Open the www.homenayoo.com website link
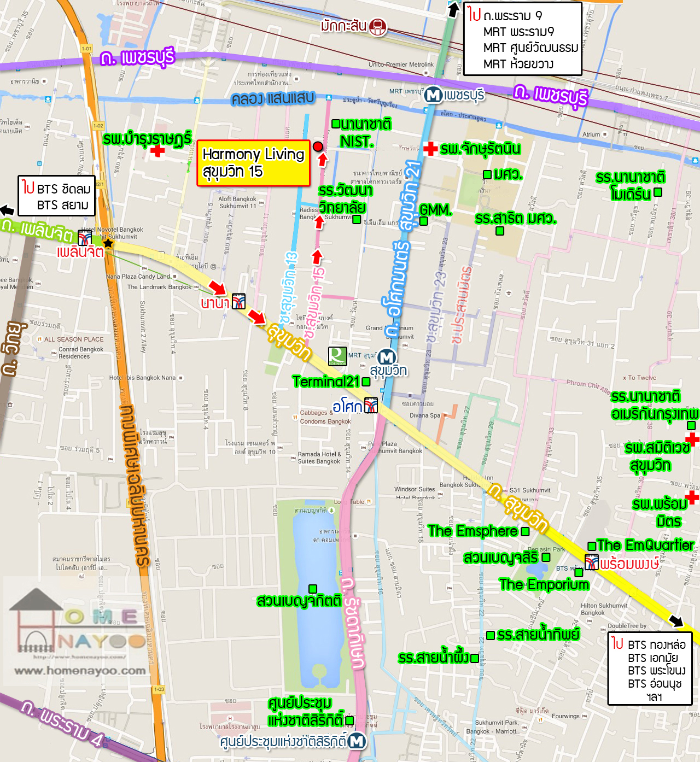The height and width of the screenshot is (762, 700). click(80, 671)
